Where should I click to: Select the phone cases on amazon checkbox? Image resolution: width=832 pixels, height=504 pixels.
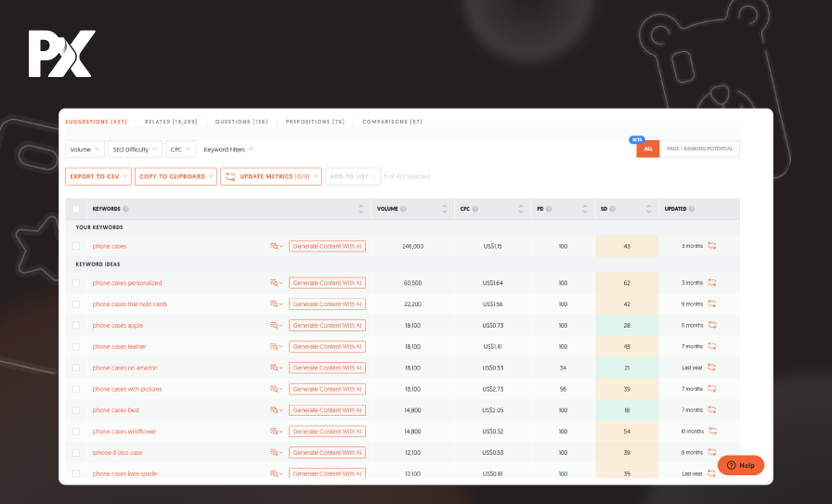click(76, 368)
